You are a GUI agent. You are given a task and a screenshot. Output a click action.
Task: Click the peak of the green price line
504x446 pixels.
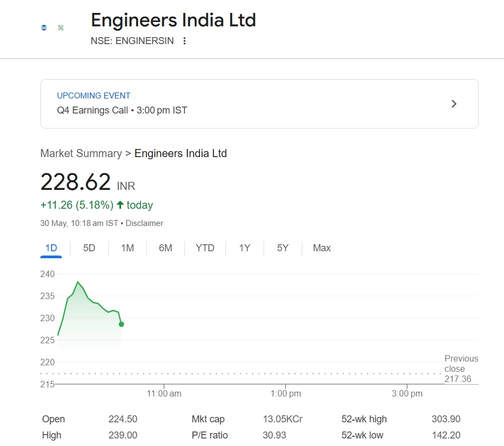pos(78,282)
